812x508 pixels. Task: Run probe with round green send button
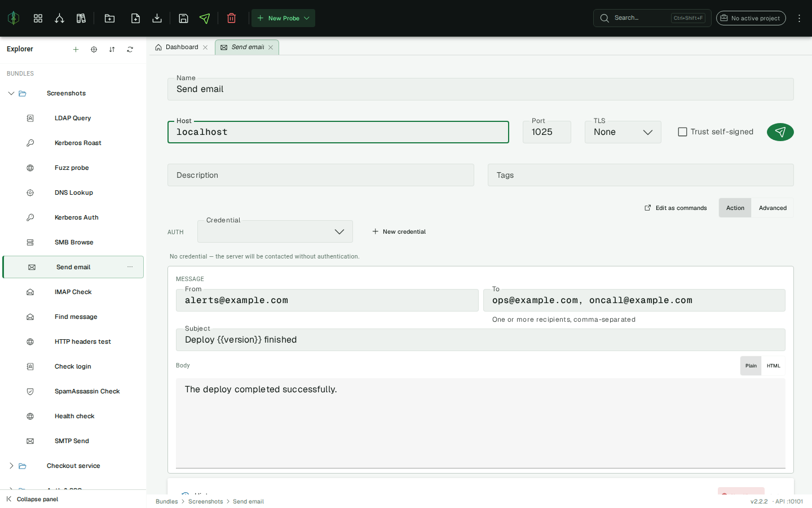(x=780, y=132)
